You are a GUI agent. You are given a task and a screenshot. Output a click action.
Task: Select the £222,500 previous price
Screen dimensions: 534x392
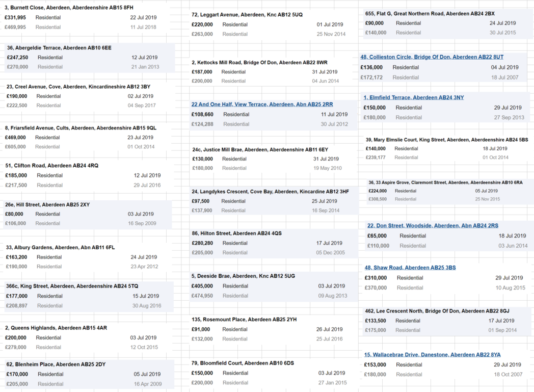click(17, 106)
